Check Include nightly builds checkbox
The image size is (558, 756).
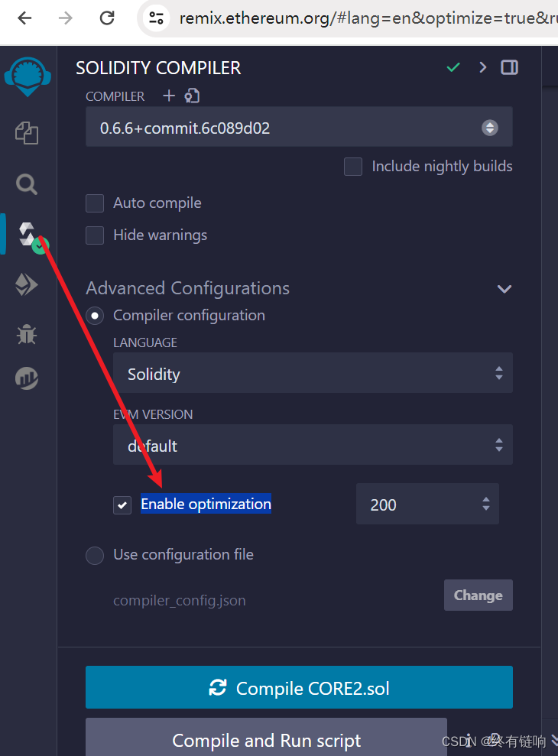coord(353,167)
